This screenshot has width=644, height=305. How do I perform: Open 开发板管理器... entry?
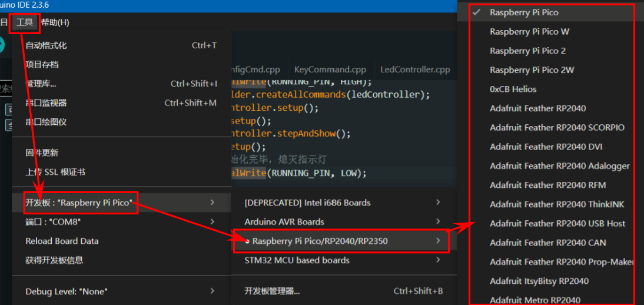click(344, 291)
